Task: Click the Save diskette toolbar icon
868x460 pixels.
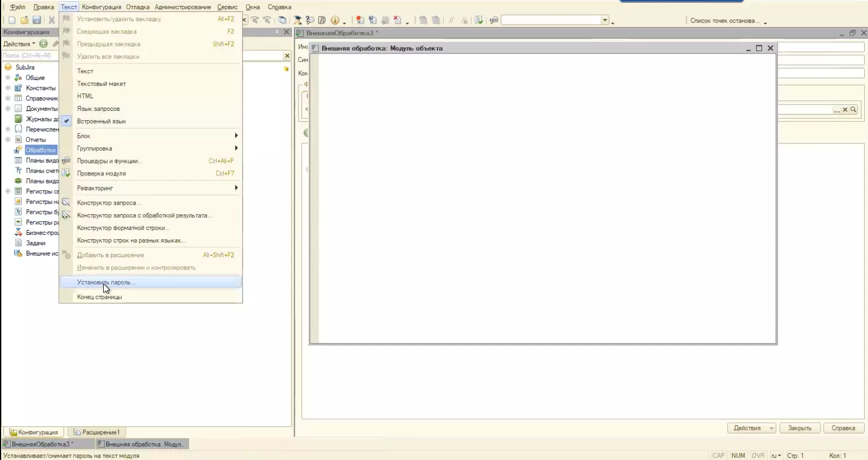Action: 37,20
